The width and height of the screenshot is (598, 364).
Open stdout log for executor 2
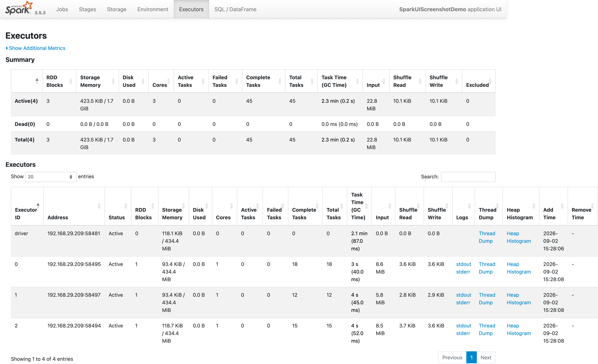pyautogui.click(x=463, y=325)
